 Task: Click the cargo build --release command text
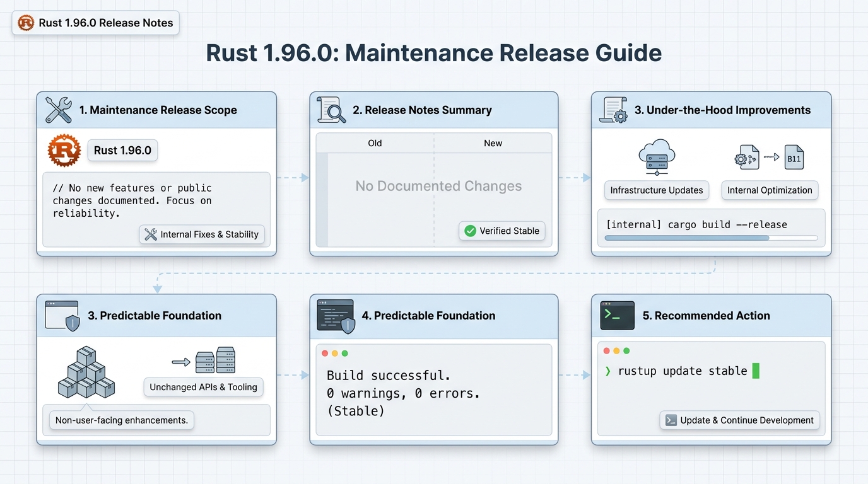[696, 224]
